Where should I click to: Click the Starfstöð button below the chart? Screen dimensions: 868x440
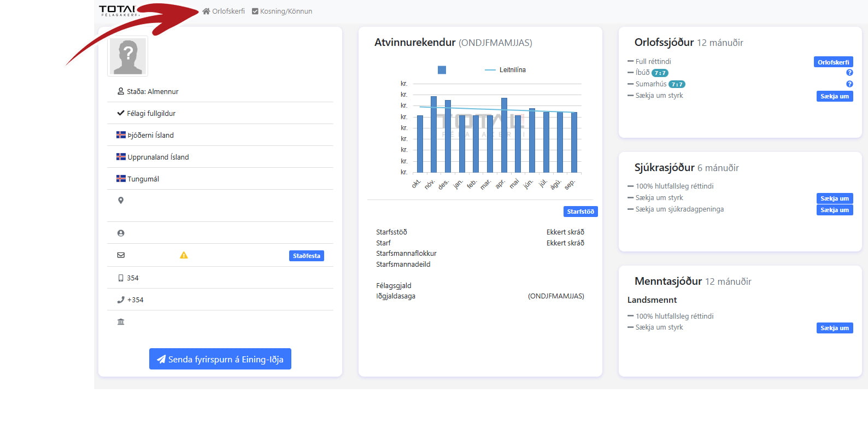pos(580,212)
